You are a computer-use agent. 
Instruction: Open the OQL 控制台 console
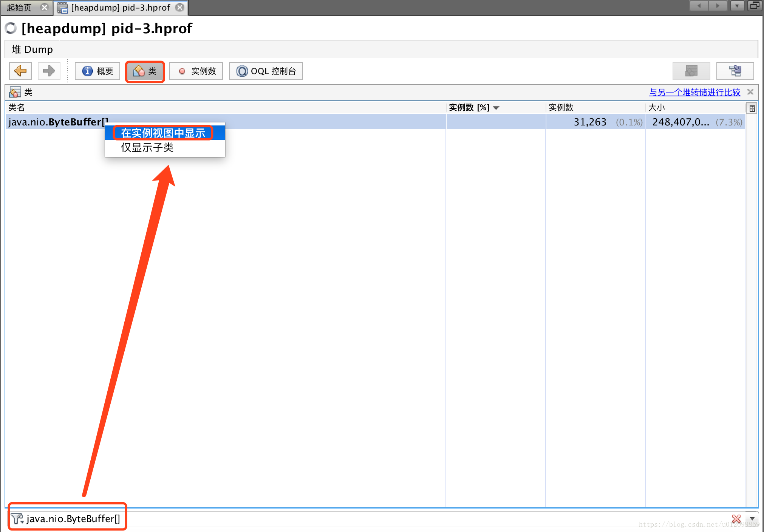click(x=266, y=71)
